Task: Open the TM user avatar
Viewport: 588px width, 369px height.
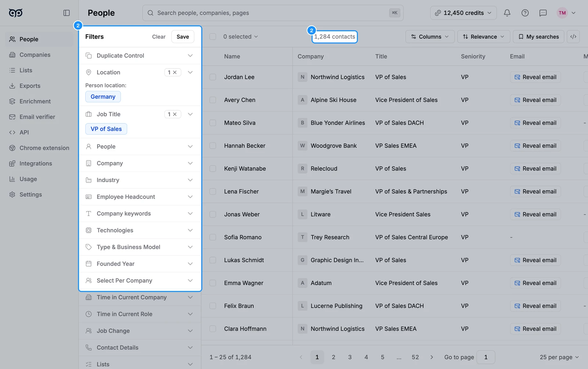Action: click(562, 13)
